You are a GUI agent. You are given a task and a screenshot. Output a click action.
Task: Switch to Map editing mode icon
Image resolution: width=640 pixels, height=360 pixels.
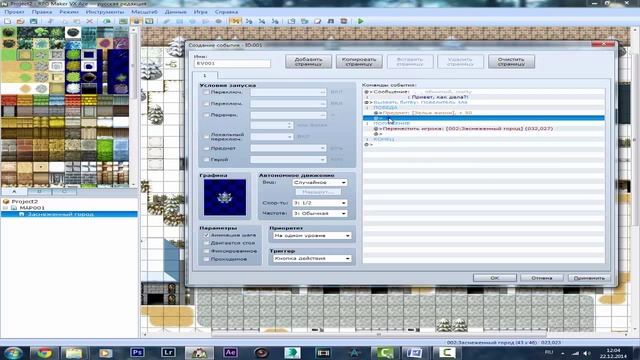coord(123,21)
